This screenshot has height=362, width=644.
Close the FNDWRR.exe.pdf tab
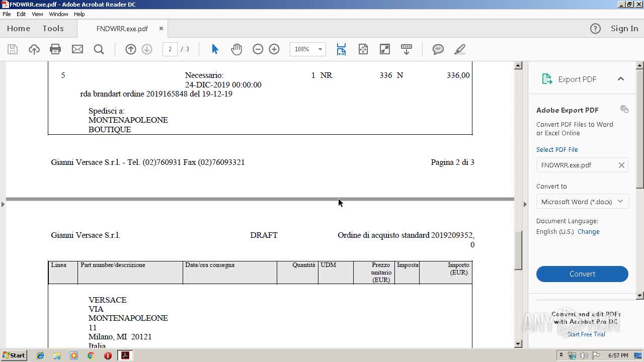coord(161,29)
